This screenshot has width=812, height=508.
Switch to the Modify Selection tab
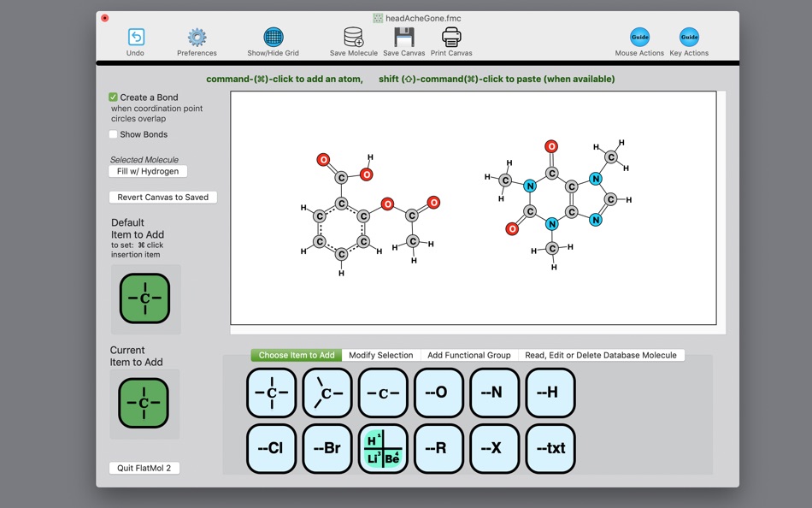[382, 355]
